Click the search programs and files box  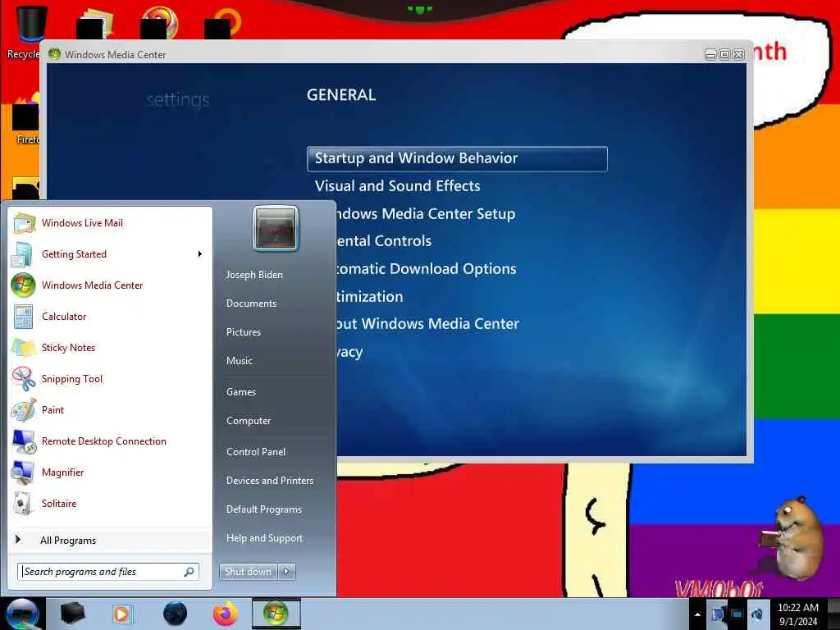tap(102, 572)
